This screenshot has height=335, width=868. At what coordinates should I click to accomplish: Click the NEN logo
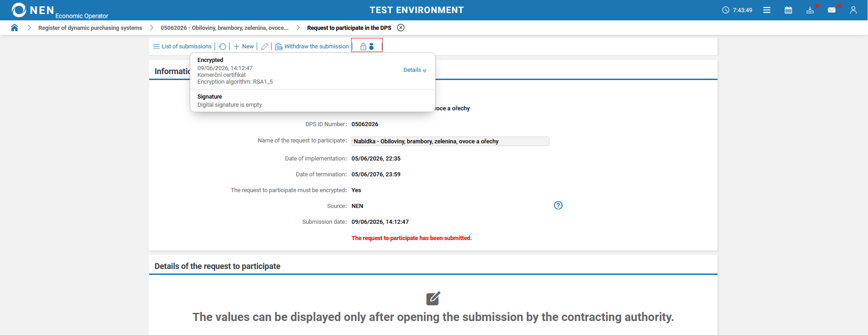[33, 10]
